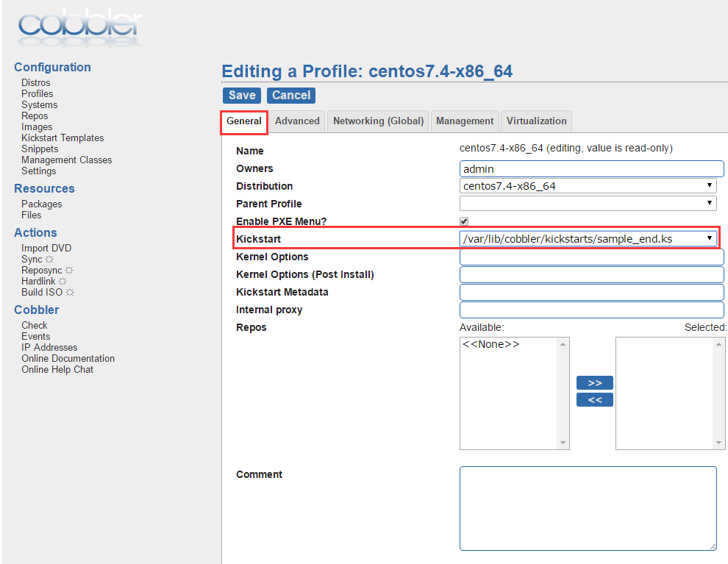Click the gear icon beside Build ISO
Image resolution: width=728 pixels, height=564 pixels.
point(70,293)
